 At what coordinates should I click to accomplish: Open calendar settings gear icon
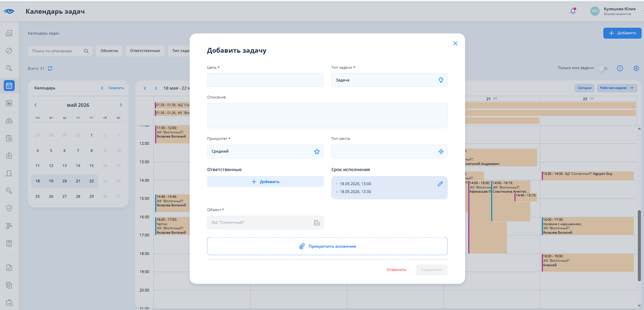pyautogui.click(x=636, y=68)
